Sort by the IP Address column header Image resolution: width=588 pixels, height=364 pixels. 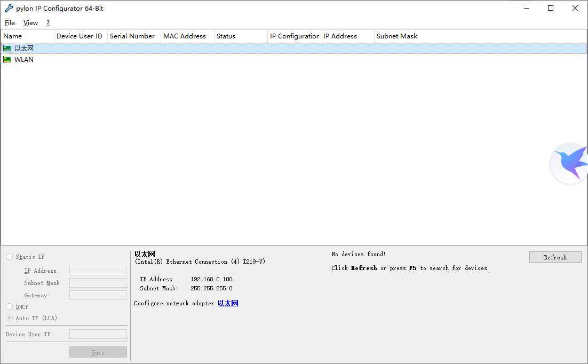point(348,36)
